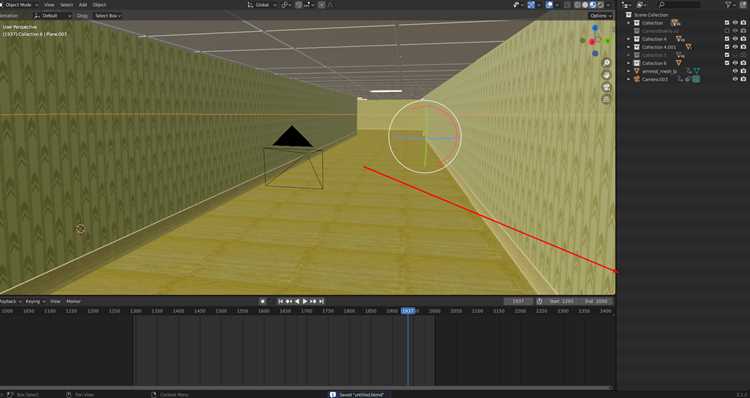
Task: Open the Add menu in viewport header
Action: [x=83, y=5]
